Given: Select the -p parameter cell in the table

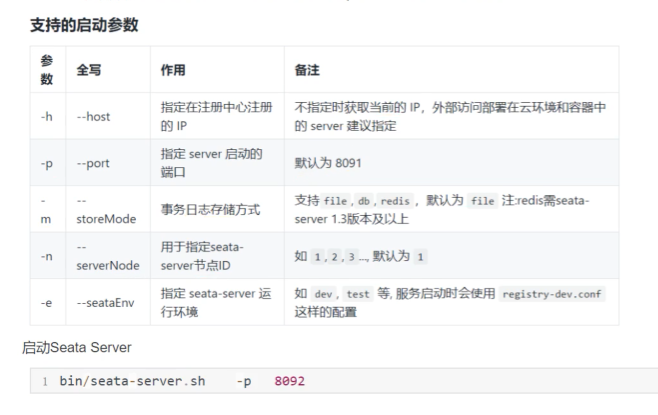Looking at the screenshot, I should [x=47, y=164].
